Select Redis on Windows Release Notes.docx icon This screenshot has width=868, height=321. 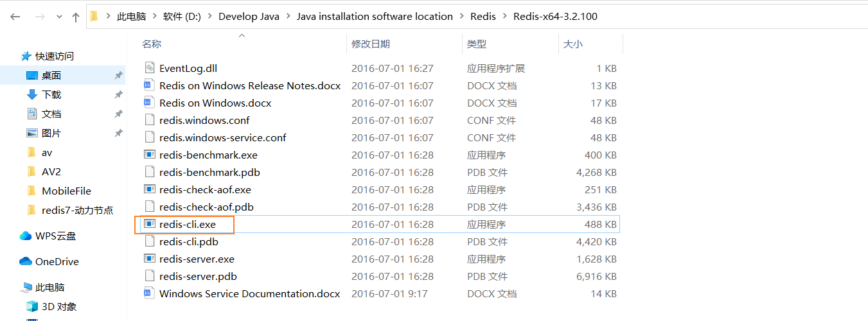click(150, 85)
